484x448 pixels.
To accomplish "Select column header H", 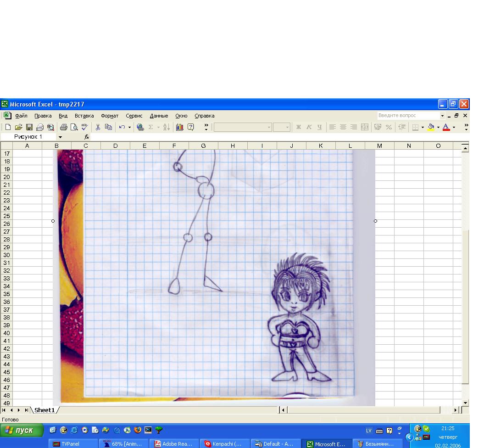I will coord(233,146).
